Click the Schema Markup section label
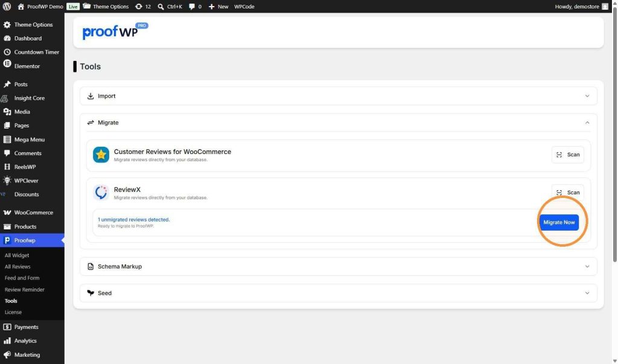The image size is (618, 364). pos(120,267)
